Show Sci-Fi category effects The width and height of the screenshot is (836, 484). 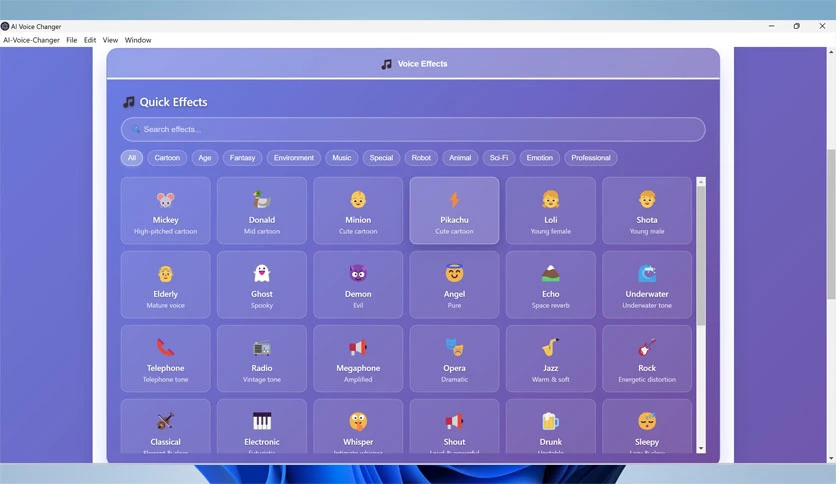click(499, 158)
